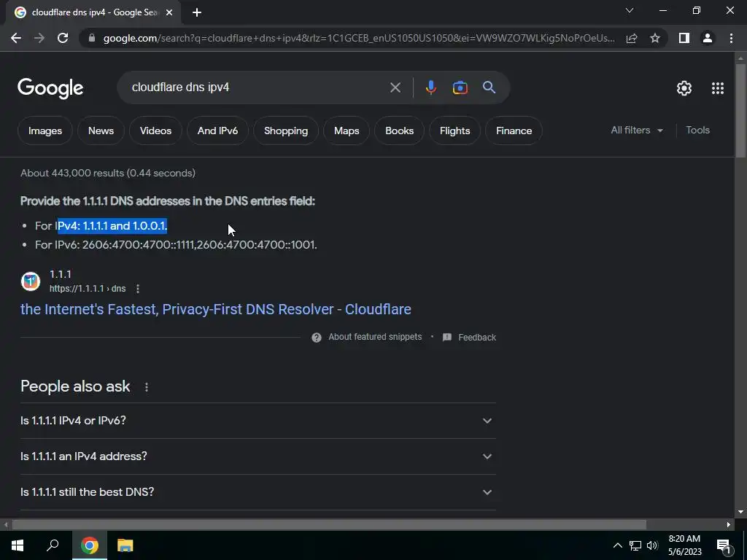Open search Tools
This screenshot has height=560, width=747.
697,130
